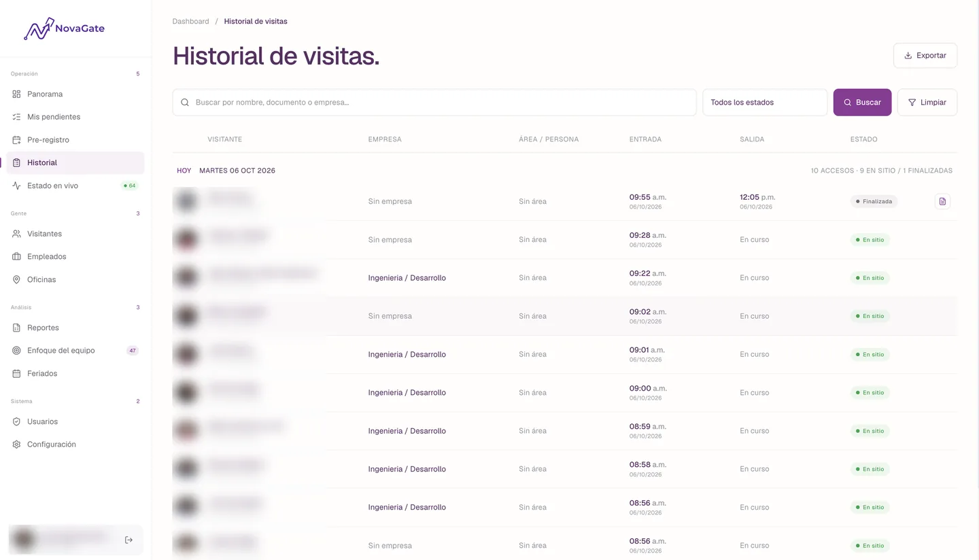
Task: Select Visitantes in the sidebar
Action: tap(75, 234)
